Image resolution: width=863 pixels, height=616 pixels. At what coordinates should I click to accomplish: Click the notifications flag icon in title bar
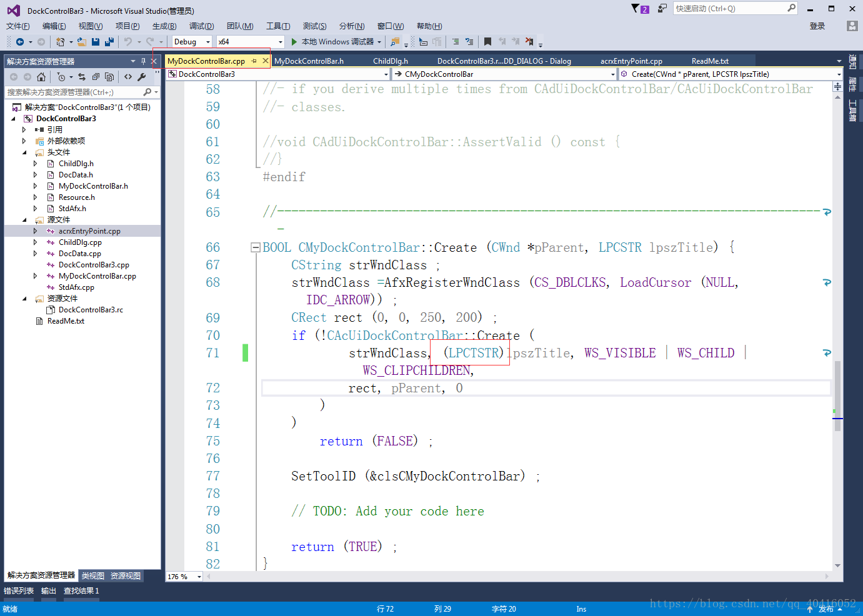636,9
